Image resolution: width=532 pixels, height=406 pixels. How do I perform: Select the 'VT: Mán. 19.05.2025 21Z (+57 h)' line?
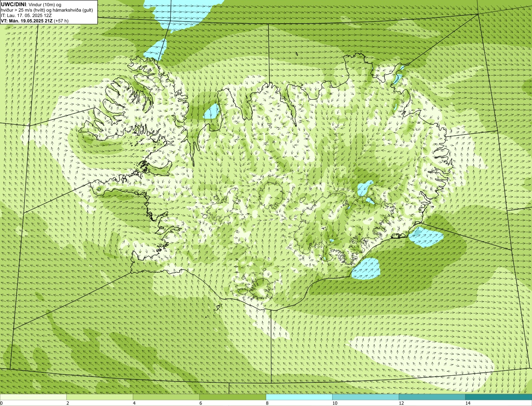click(x=34, y=21)
